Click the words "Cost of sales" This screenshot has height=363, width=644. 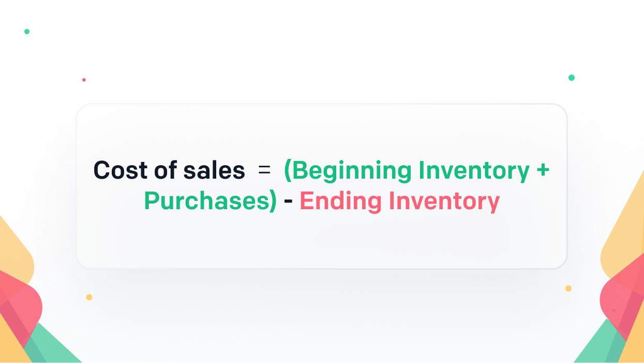pyautogui.click(x=169, y=170)
